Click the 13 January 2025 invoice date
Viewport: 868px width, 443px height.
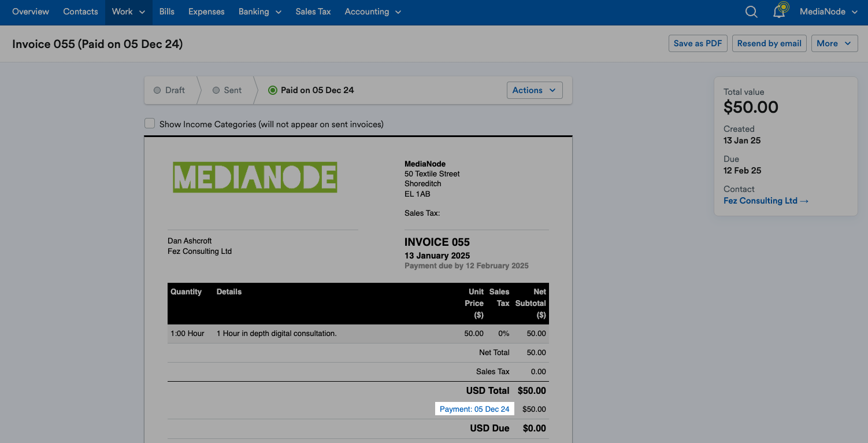pyautogui.click(x=437, y=256)
